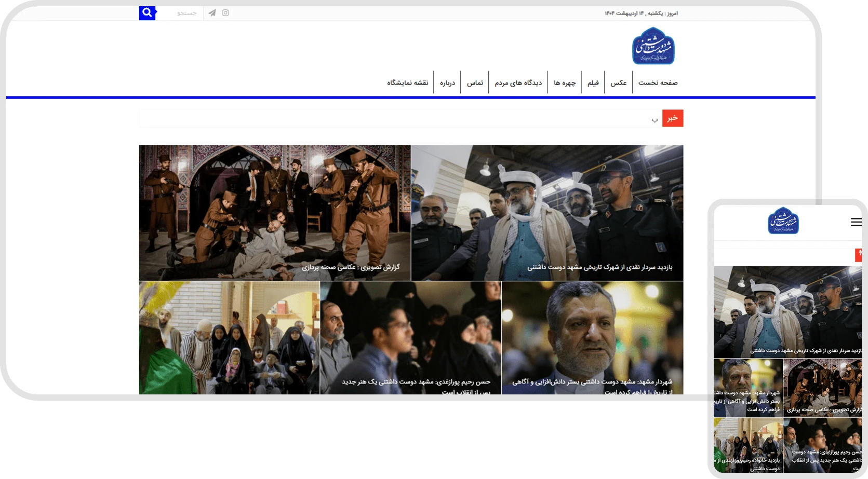Open the چهره ها menu item

point(565,83)
